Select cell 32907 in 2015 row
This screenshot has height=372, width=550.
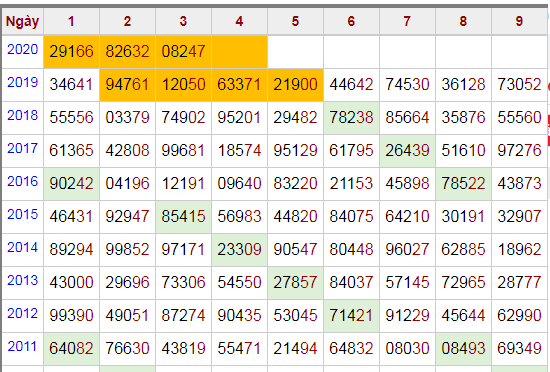pyautogui.click(x=519, y=216)
